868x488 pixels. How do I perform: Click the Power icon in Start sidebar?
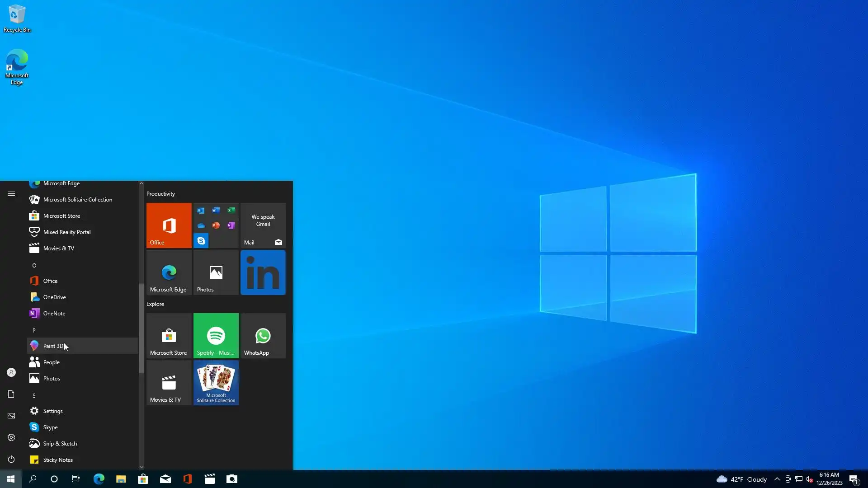11,459
